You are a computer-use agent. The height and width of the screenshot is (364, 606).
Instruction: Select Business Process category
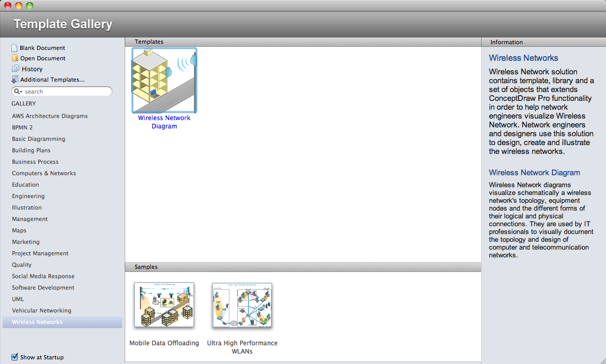35,162
